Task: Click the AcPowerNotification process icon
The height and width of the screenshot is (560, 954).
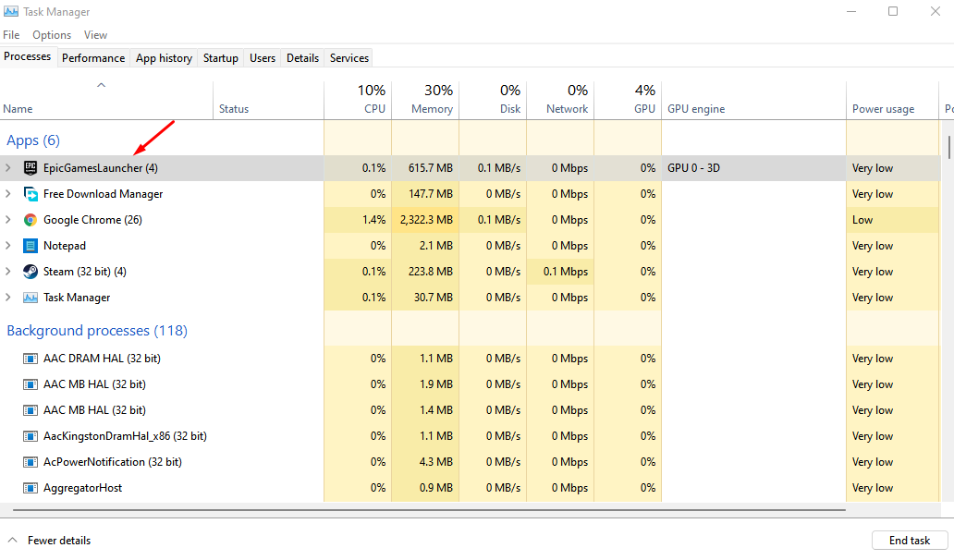Action: coord(30,461)
